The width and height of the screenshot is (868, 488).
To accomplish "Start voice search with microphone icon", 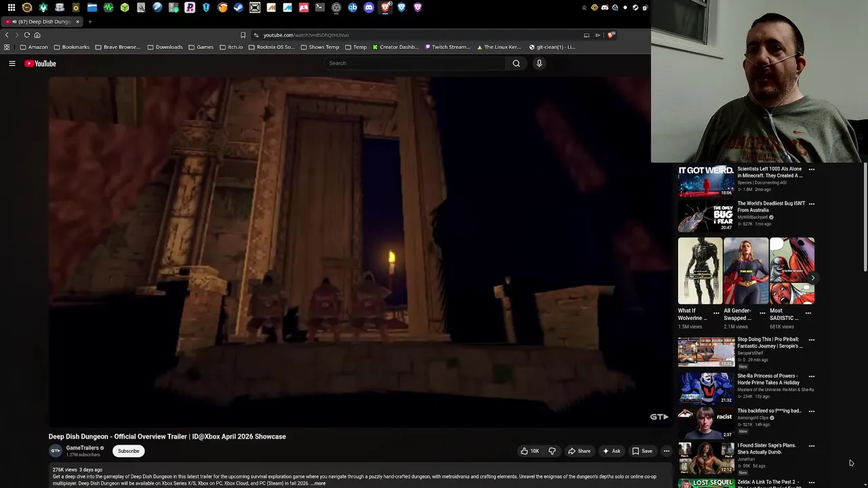I will coord(539,63).
